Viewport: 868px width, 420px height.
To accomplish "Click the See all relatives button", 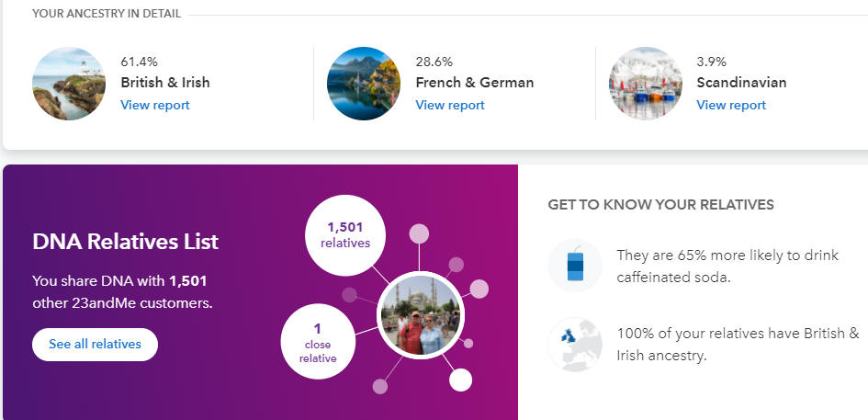I will [96, 344].
